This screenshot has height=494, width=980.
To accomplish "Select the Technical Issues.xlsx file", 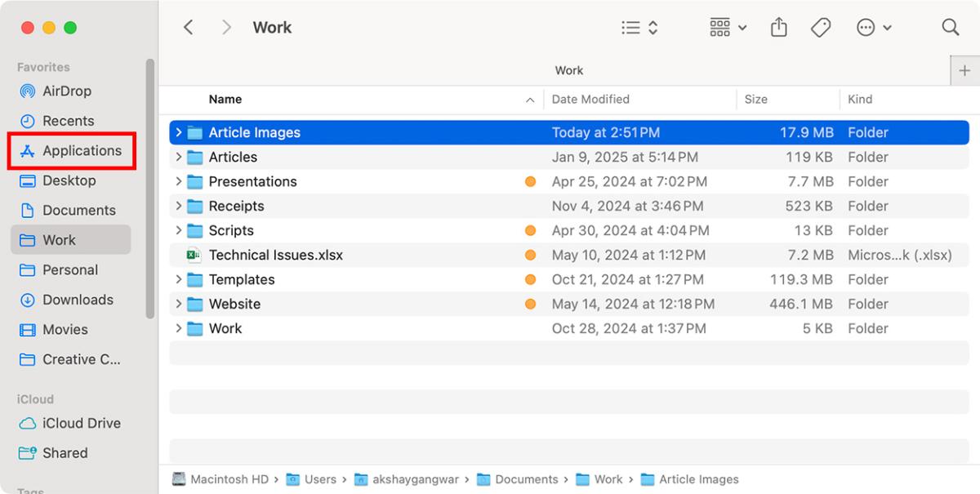I will point(275,255).
